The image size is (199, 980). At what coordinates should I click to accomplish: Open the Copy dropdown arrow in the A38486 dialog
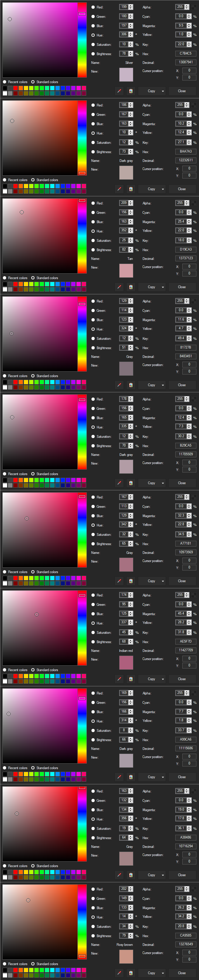163,875
